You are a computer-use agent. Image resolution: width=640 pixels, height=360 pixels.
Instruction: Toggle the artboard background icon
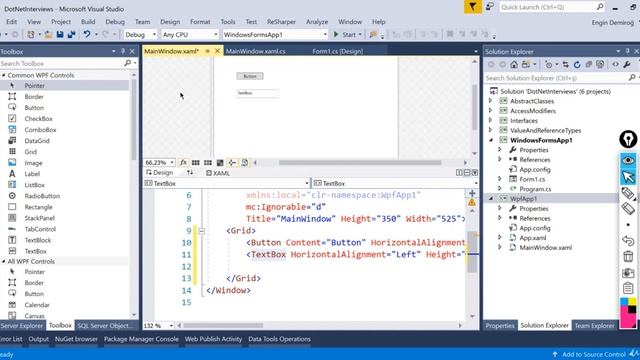[x=220, y=162]
